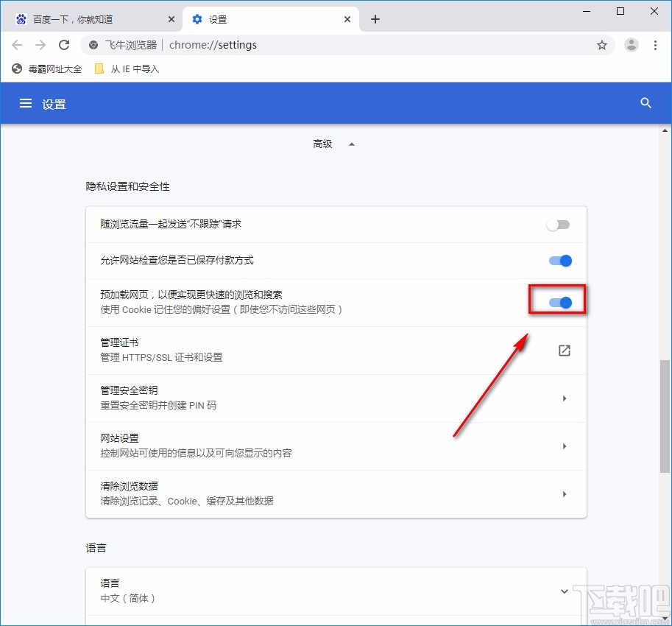Open 清除浏览数据 settings entry
The image size is (672, 626).
[x=336, y=493]
